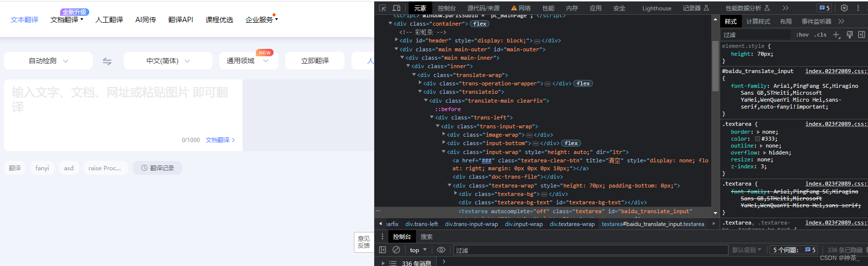Expand the div id="header" node

click(397, 40)
